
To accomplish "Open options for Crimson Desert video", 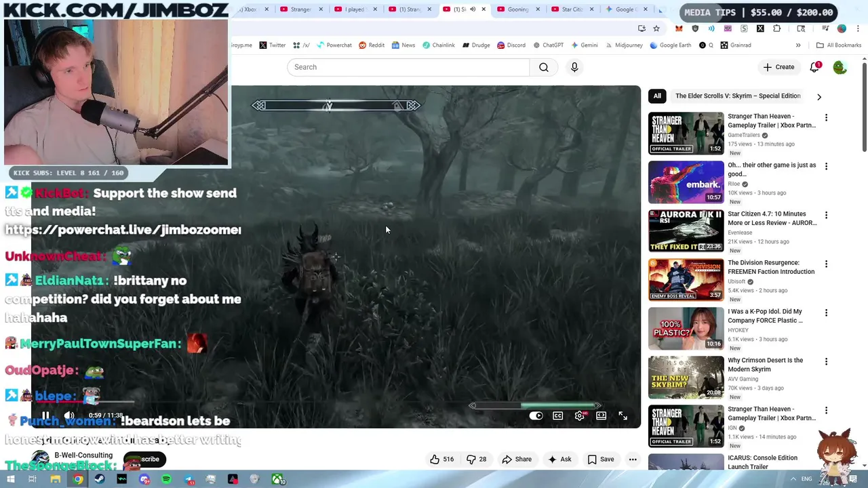I will pos(826,361).
